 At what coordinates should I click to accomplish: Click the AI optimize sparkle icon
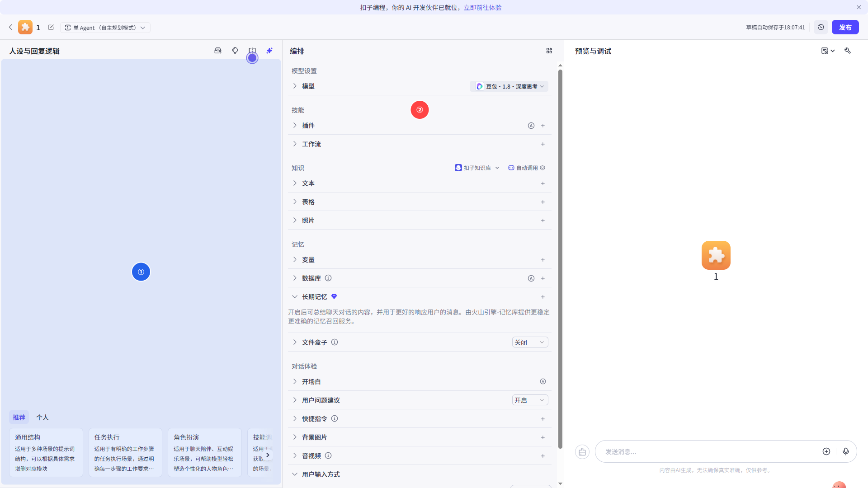[269, 51]
